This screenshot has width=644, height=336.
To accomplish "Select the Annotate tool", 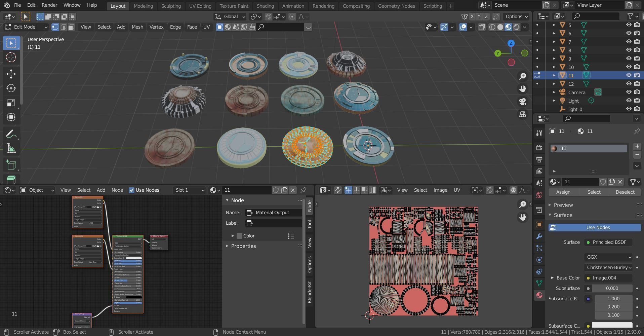I will [x=11, y=134].
